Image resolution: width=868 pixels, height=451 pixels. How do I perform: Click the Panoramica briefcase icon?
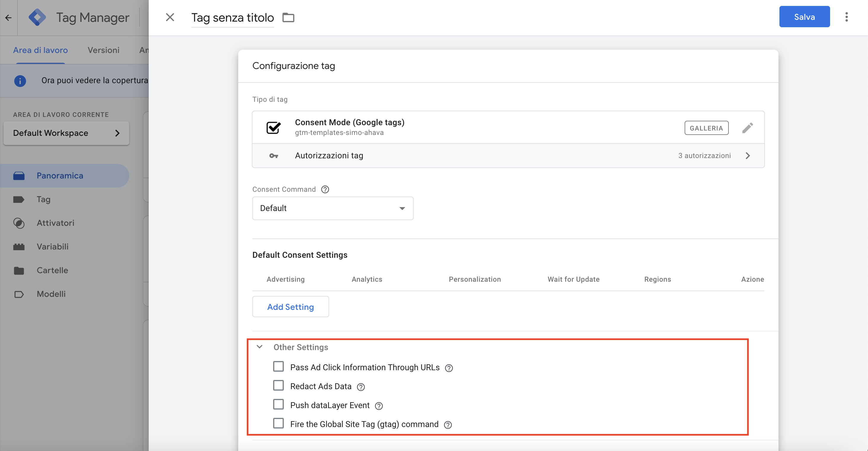coord(19,176)
